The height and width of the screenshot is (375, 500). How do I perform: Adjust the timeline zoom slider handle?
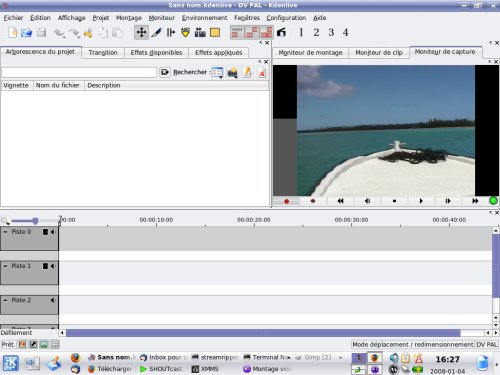35,221
